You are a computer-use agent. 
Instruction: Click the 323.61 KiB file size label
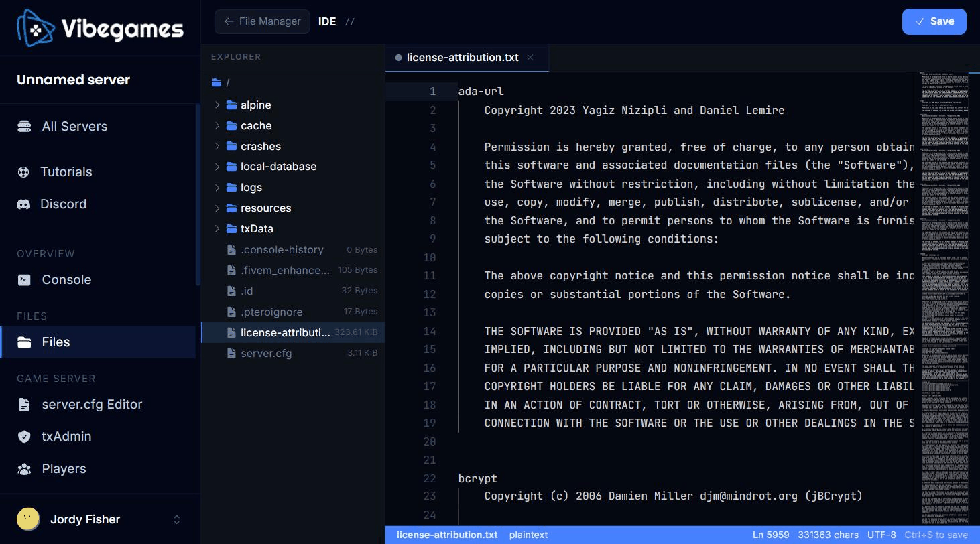[356, 332]
